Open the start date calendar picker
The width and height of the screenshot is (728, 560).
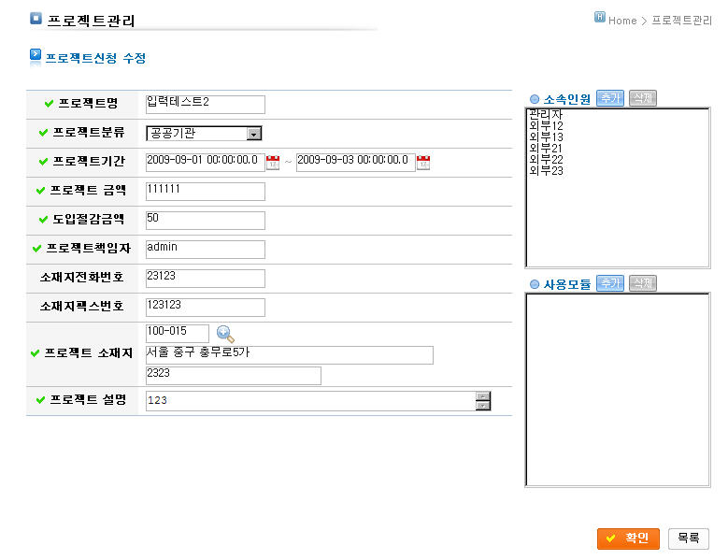[273, 163]
